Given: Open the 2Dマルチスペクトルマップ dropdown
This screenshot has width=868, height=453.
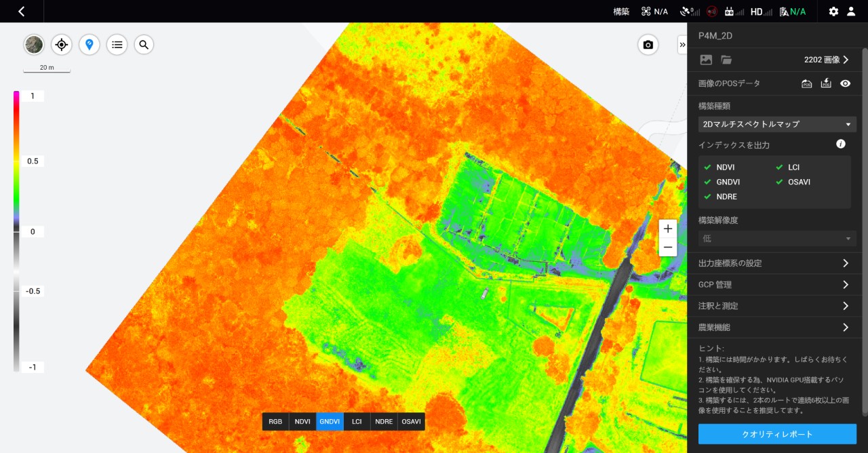Looking at the screenshot, I should click(776, 124).
